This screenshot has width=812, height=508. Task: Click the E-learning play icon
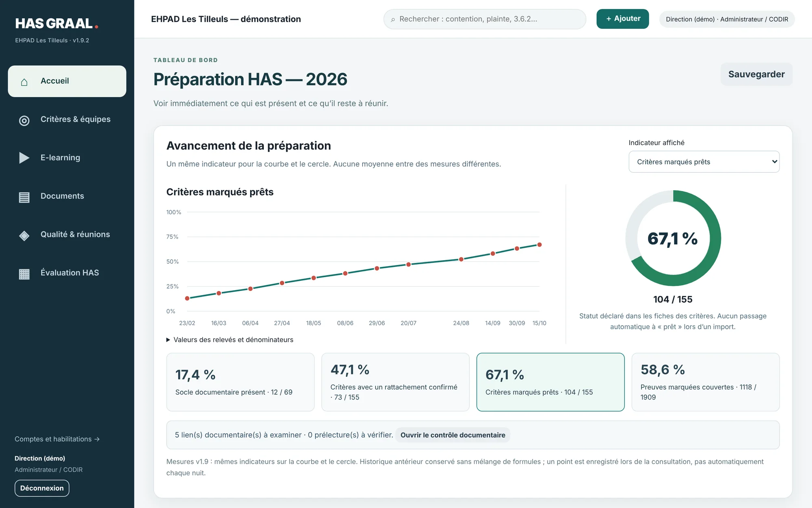coord(24,158)
